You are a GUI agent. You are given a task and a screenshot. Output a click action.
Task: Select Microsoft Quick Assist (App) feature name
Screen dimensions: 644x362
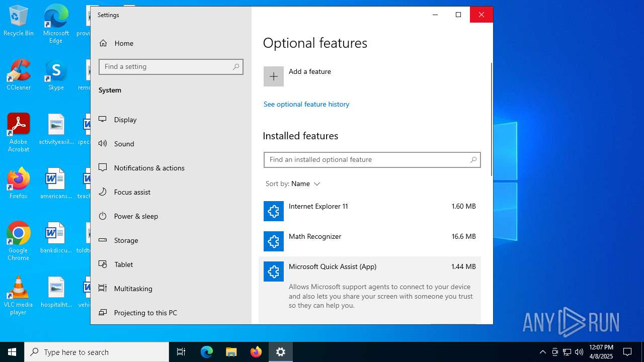333,267
